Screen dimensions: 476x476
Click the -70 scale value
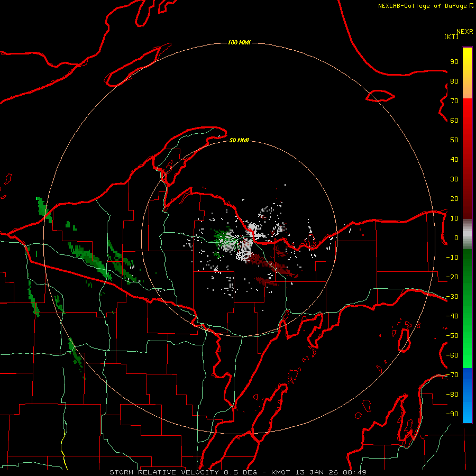pyautogui.click(x=452, y=375)
